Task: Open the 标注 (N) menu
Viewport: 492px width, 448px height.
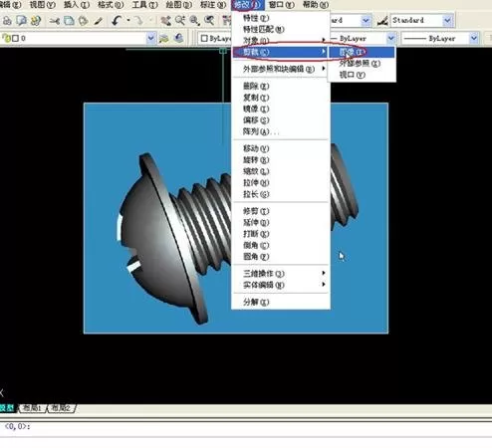Action: tap(213, 5)
